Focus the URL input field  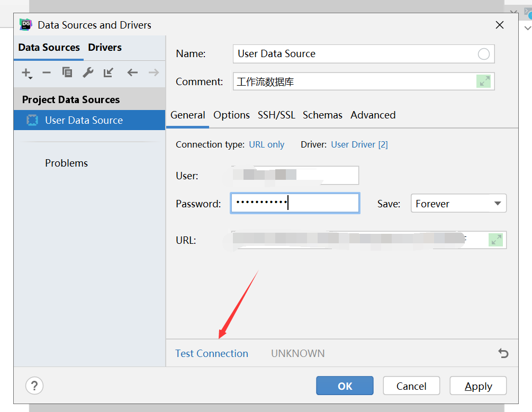[x=369, y=240]
